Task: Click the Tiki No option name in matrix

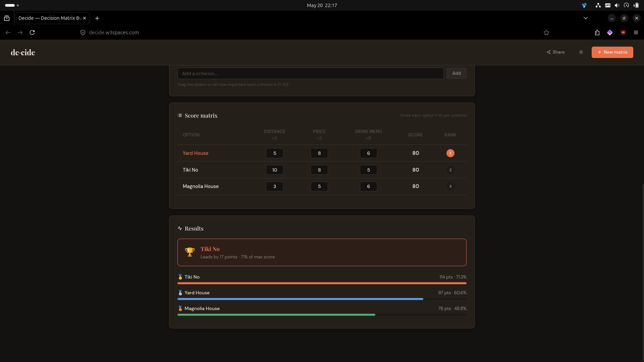Action: (190, 170)
